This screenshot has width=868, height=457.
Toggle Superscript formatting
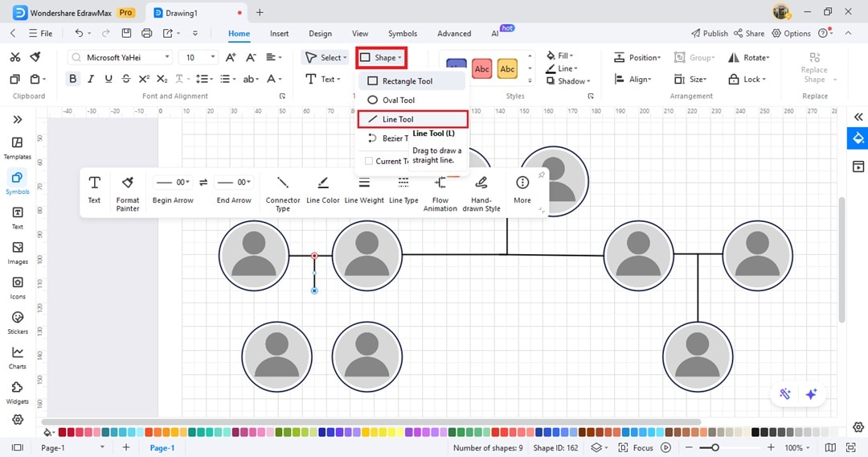(144, 79)
